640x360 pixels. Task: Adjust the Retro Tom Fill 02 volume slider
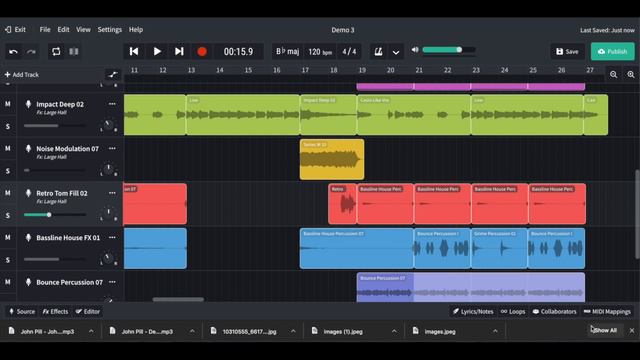pyautogui.click(x=55, y=215)
